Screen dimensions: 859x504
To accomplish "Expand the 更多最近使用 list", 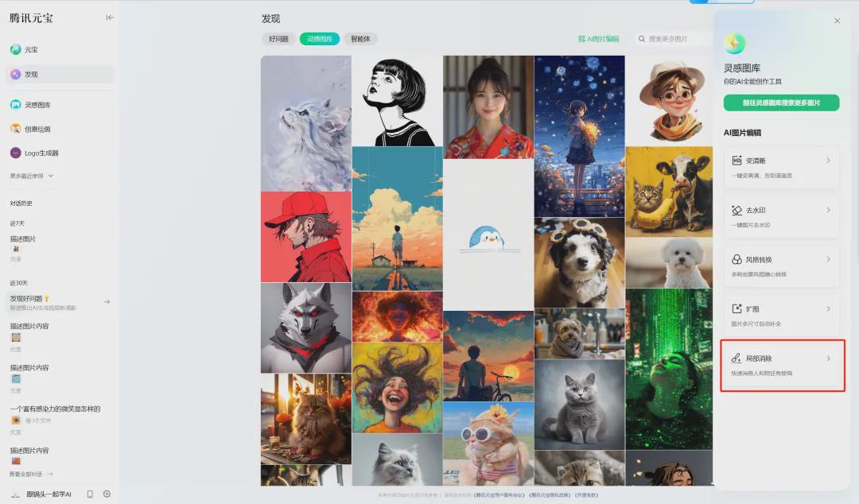I will (x=32, y=176).
